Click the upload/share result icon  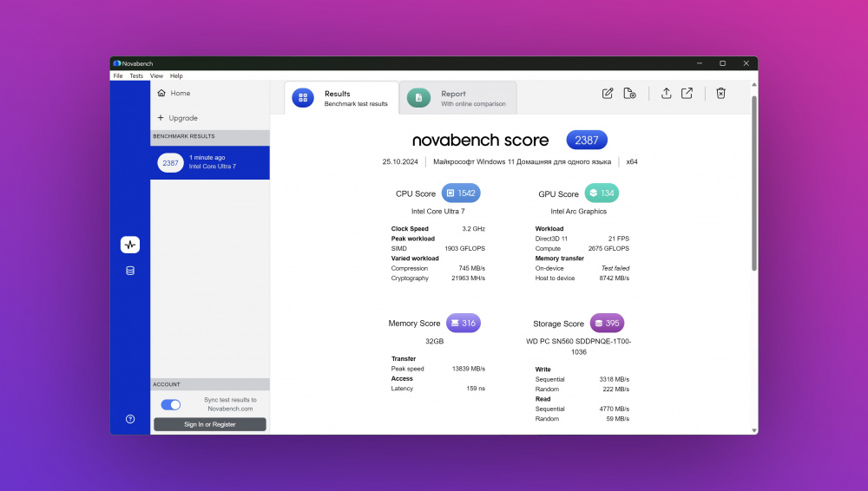tap(667, 93)
